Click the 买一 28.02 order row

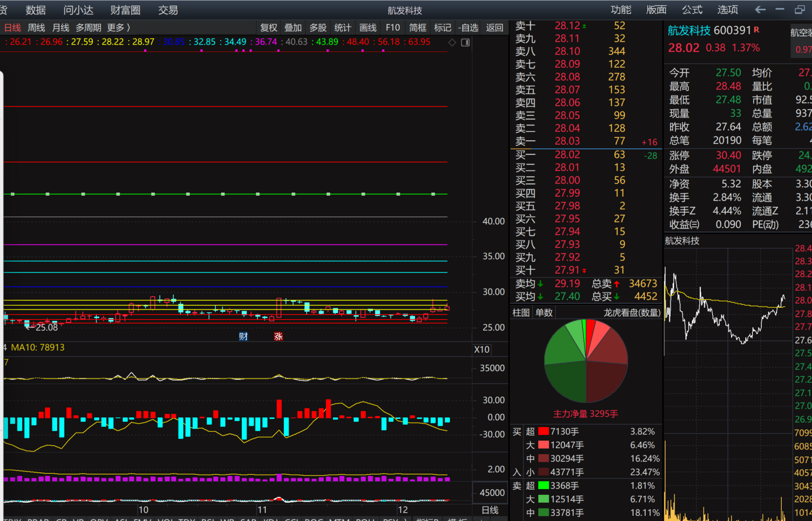[586, 155]
